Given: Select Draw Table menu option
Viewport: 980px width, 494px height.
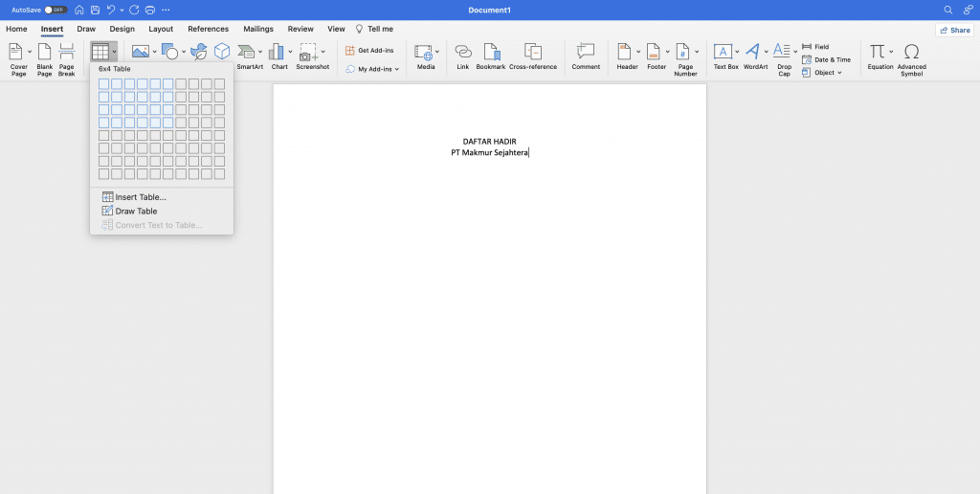Looking at the screenshot, I should [136, 212].
